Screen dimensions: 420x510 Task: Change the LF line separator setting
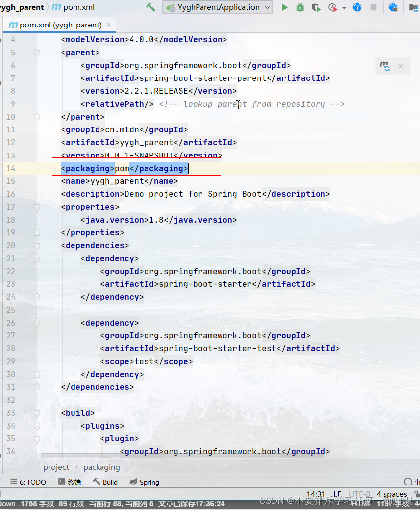(x=337, y=494)
